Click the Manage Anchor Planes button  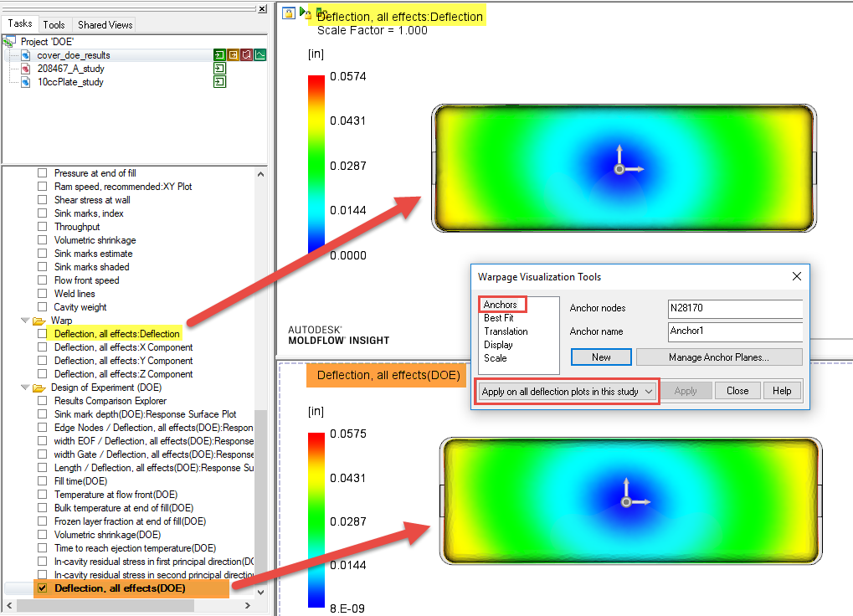[x=718, y=357]
